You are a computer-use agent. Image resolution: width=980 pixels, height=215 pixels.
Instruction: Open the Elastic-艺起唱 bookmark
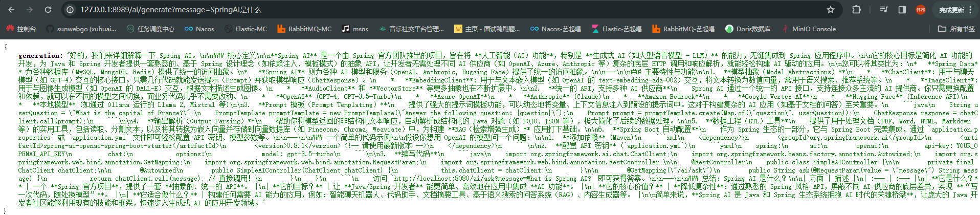[616, 29]
